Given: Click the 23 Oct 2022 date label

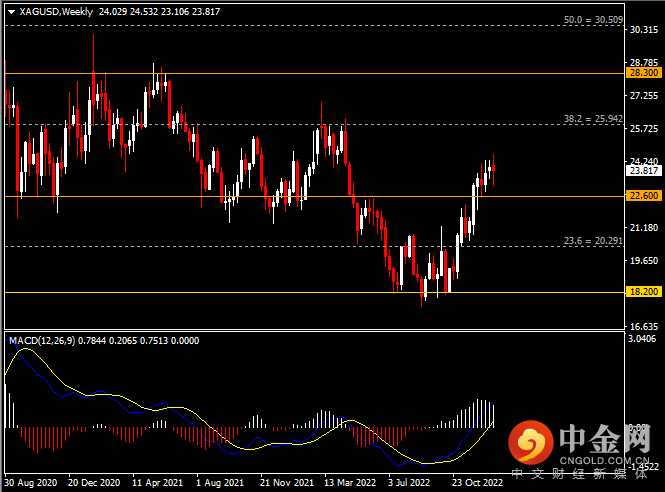Looking at the screenshot, I should (x=478, y=481).
